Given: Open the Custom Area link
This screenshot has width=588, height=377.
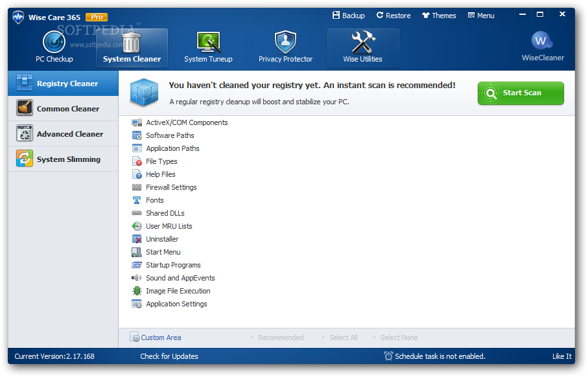Looking at the screenshot, I should pos(161,337).
